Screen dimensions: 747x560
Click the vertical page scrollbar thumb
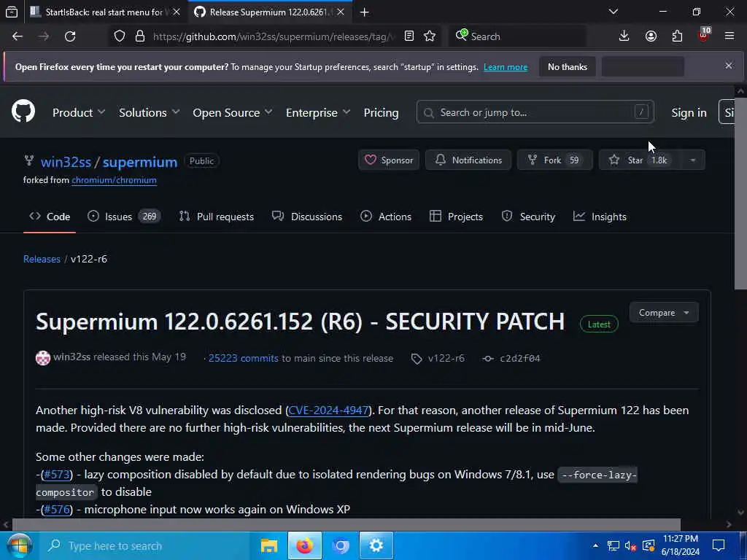(740, 192)
